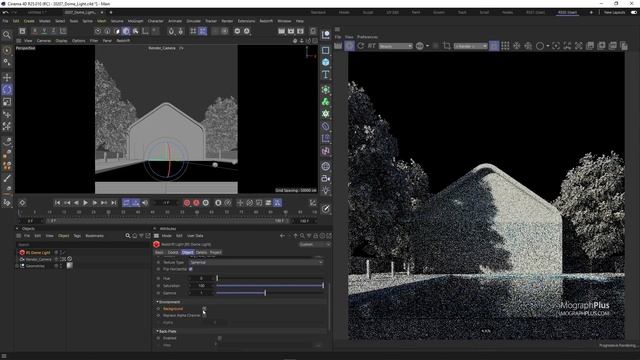This screenshot has height=360, width=640.
Task: Click the record keyframe red button
Action: coord(187,203)
